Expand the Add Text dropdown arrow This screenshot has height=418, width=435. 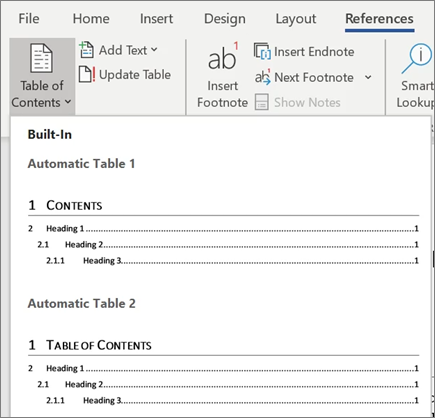[154, 50]
